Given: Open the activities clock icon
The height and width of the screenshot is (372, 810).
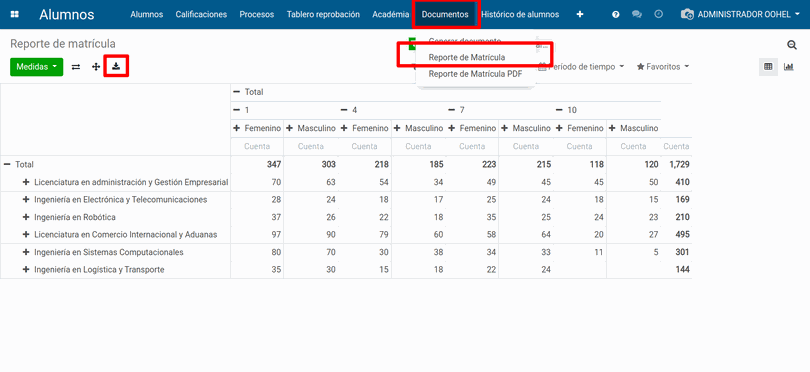Looking at the screenshot, I should (658, 14).
